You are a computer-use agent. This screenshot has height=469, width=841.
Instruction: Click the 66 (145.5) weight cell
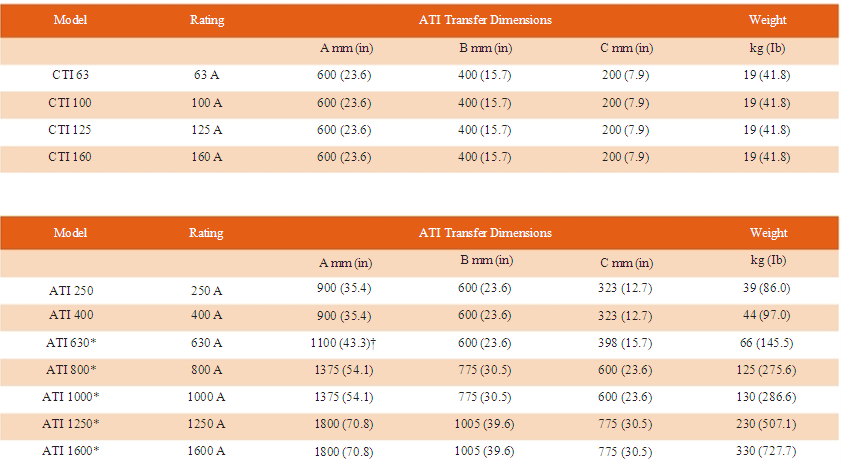766,342
